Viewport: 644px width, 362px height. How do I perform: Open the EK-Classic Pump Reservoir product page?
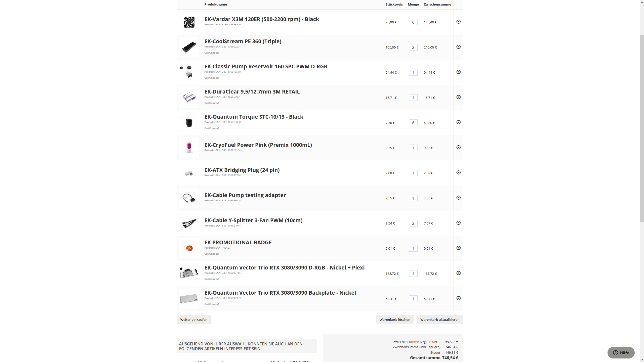[x=266, y=66]
